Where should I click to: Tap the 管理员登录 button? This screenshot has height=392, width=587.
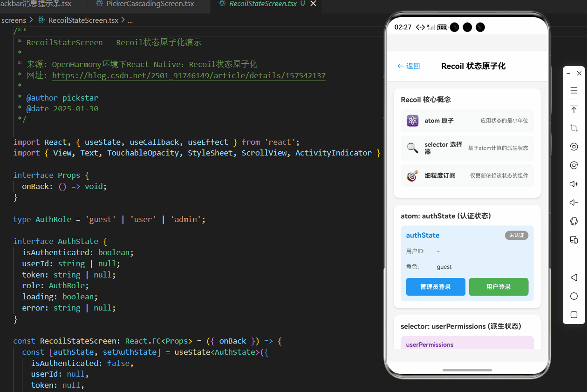(436, 287)
